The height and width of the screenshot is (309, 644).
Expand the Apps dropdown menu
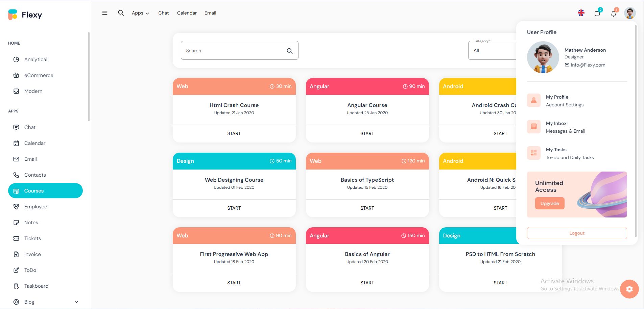140,13
